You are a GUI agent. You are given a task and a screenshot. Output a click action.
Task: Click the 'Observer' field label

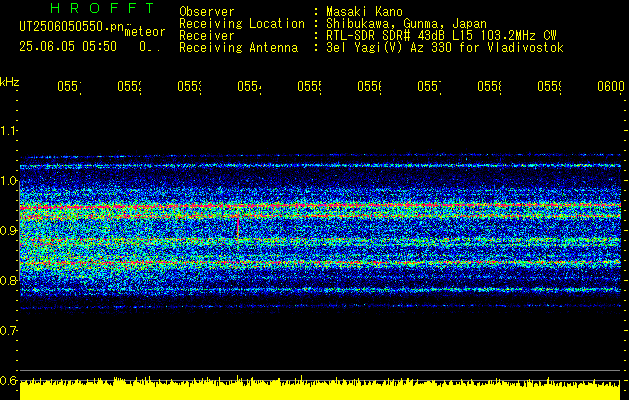[x=207, y=12]
